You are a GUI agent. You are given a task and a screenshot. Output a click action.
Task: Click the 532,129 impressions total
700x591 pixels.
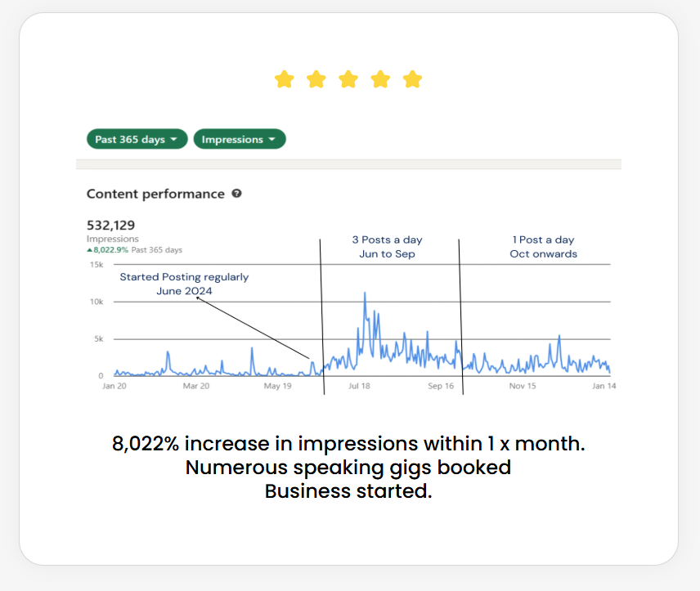pos(112,225)
